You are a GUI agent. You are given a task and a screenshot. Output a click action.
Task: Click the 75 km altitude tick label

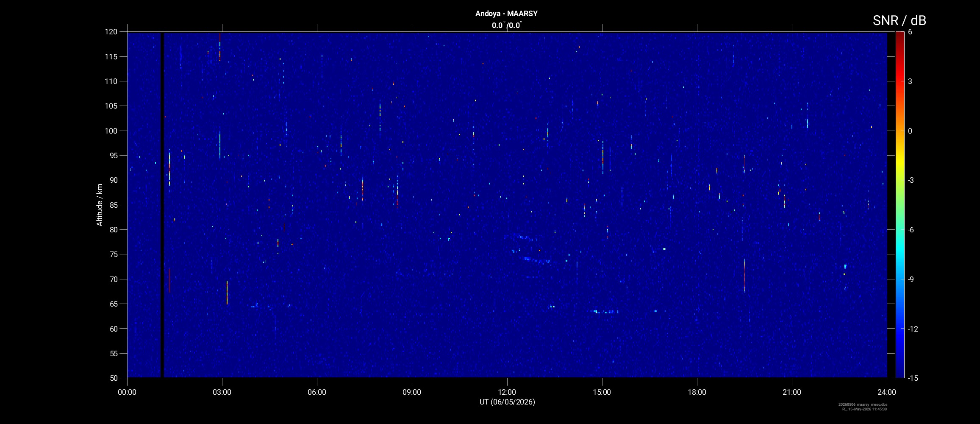point(113,254)
